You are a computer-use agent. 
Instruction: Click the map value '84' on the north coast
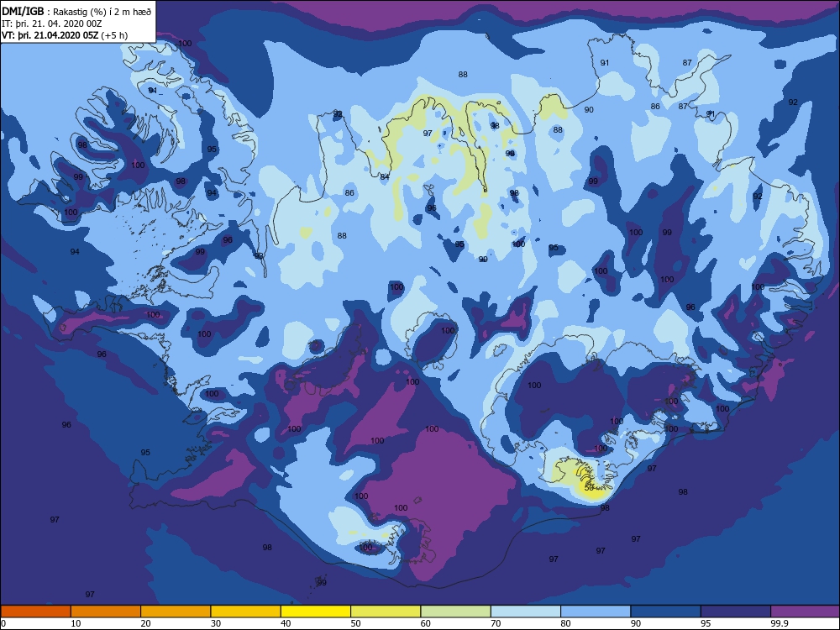click(385, 176)
